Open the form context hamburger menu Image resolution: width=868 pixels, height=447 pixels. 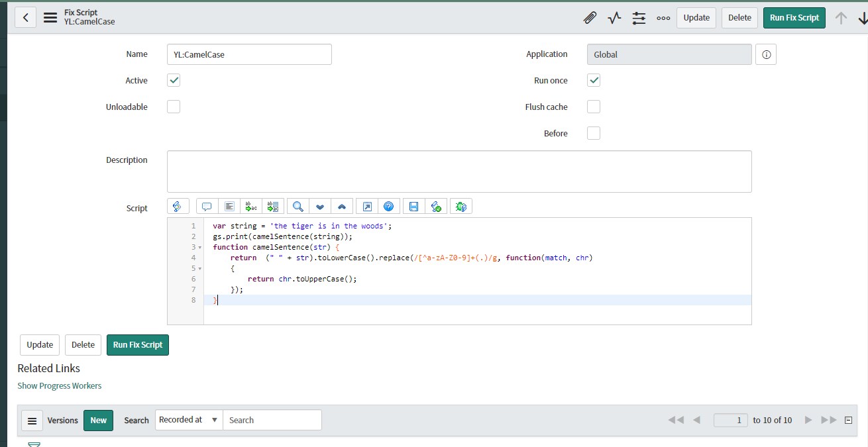pos(50,18)
